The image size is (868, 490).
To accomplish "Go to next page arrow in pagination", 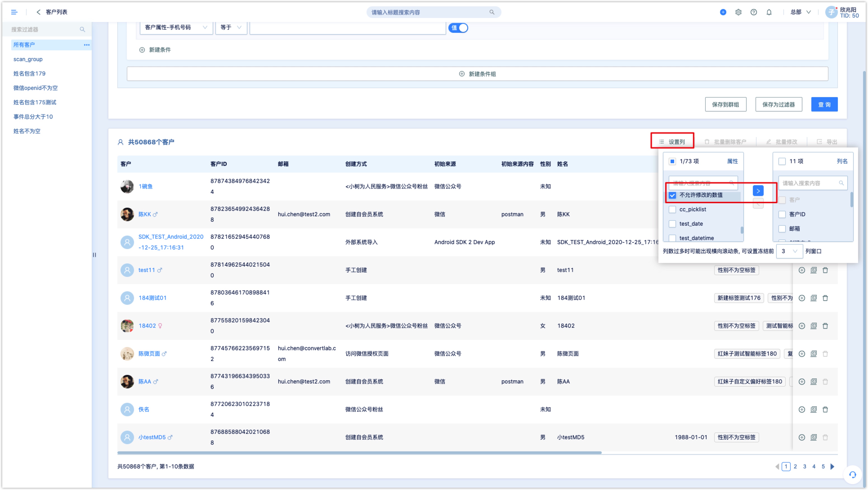I will (832, 467).
